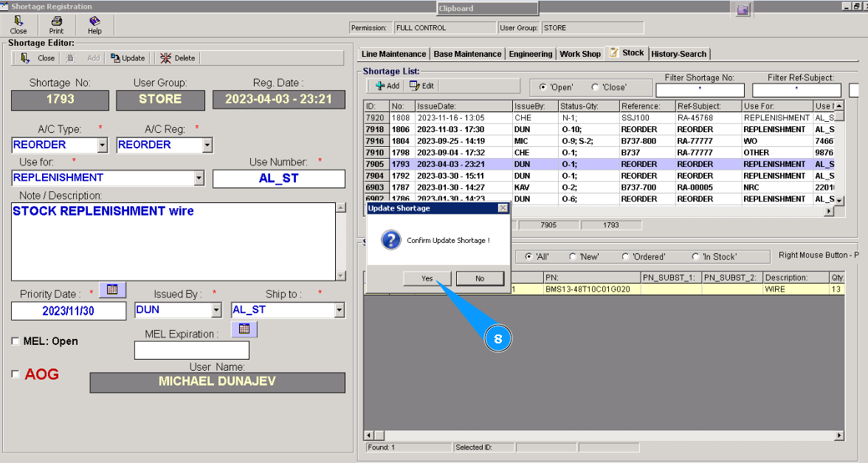Click Delete in Shortage Editor toolbar
Screen dimensions: 868x463
[x=178, y=58]
